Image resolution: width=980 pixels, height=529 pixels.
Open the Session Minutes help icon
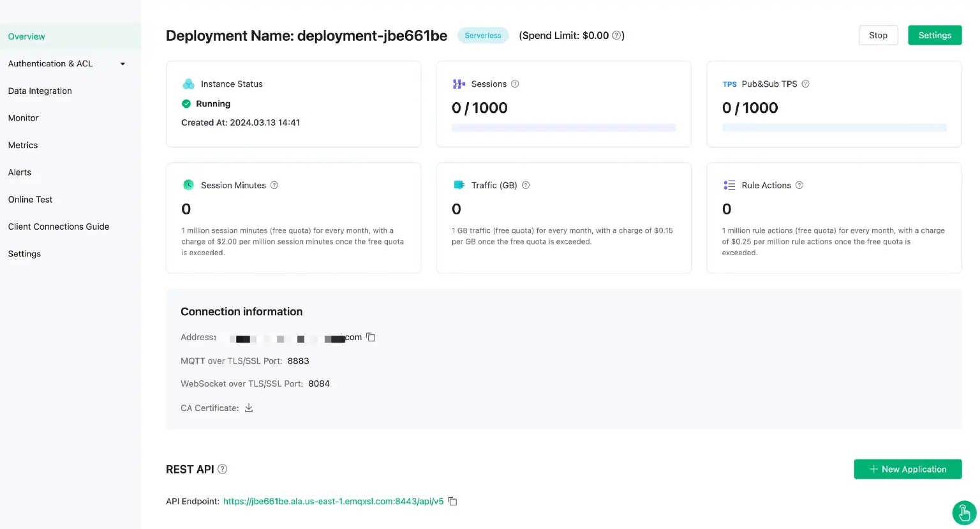274,185
